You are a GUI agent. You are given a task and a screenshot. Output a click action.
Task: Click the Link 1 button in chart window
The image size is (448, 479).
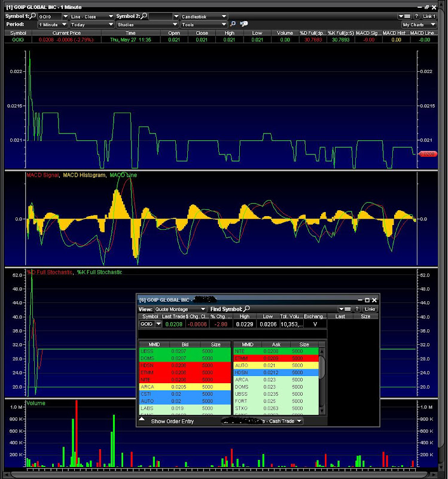pos(430,16)
